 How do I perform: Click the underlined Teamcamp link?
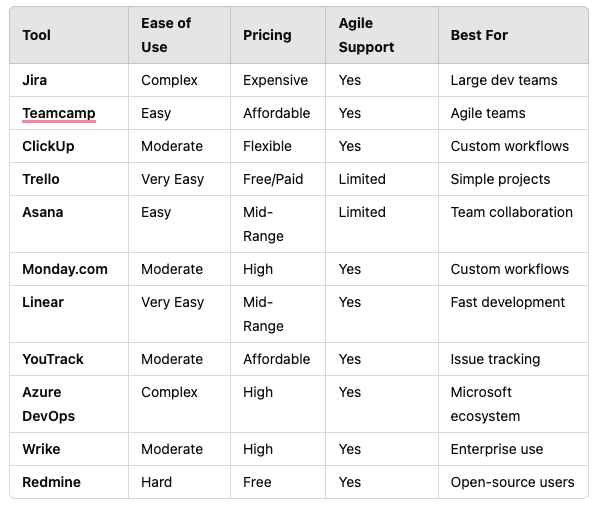coord(59,113)
